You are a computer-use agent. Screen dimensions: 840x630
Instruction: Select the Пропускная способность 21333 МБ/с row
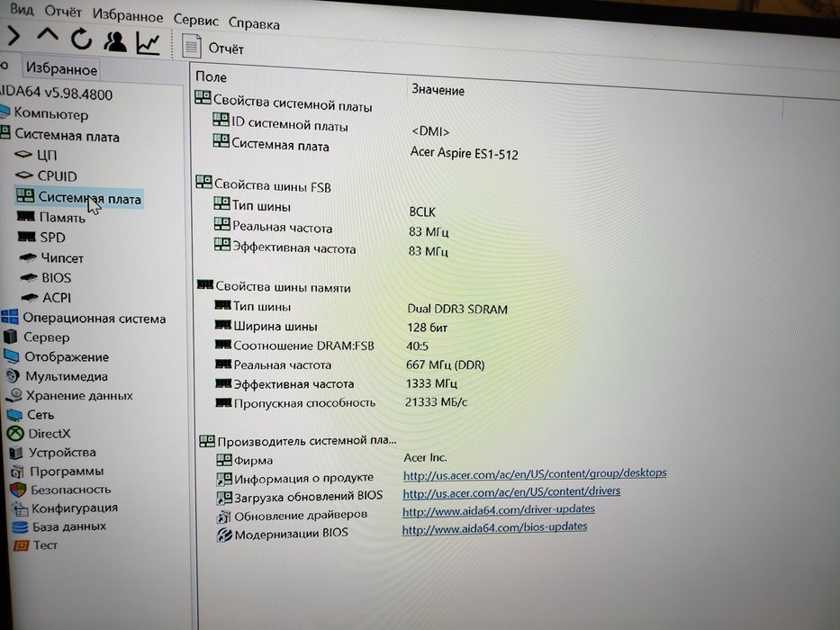click(x=341, y=402)
